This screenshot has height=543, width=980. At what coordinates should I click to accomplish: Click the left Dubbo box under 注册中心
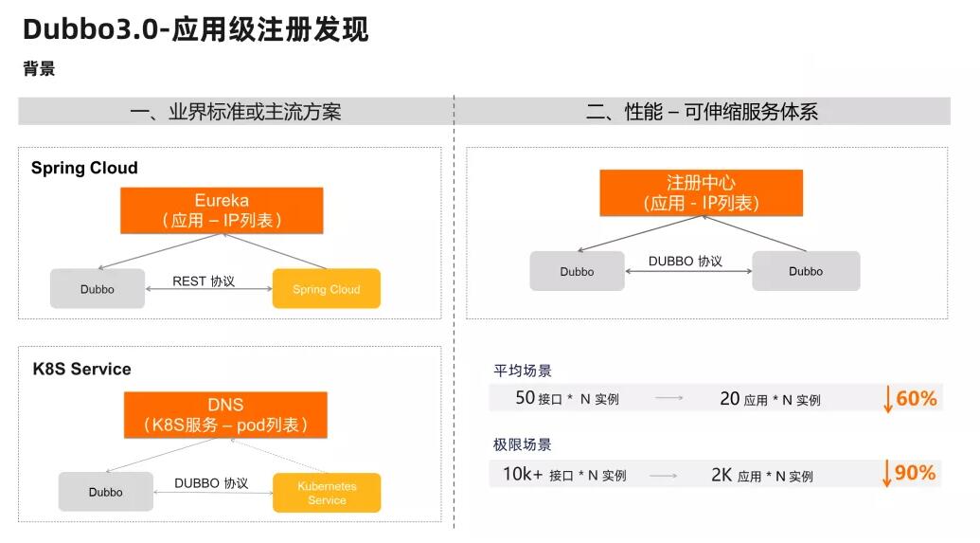tap(577, 271)
